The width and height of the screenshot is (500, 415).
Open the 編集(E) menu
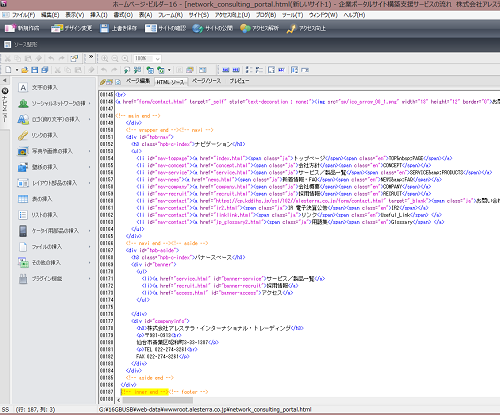pos(50,15)
